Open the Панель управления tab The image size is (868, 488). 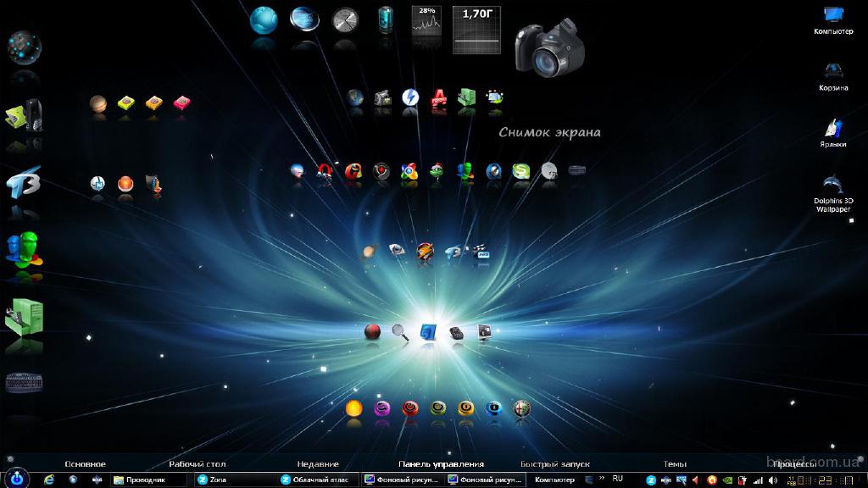coord(441,464)
